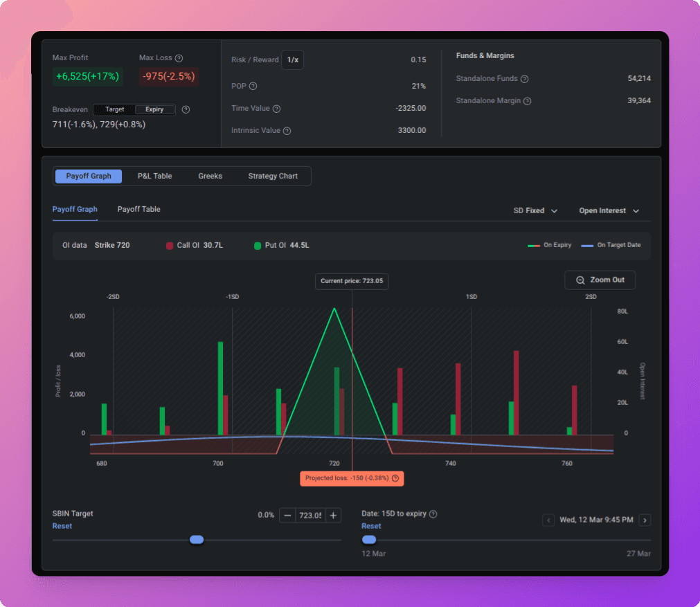Switch to the Payoff Table sub-tab
The image size is (700, 607).
pos(139,209)
